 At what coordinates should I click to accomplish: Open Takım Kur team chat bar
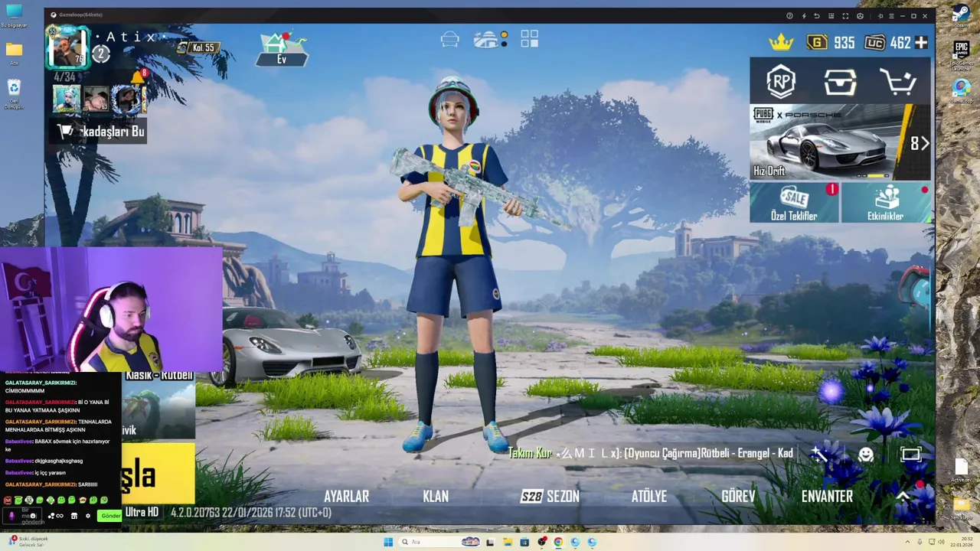(651, 454)
